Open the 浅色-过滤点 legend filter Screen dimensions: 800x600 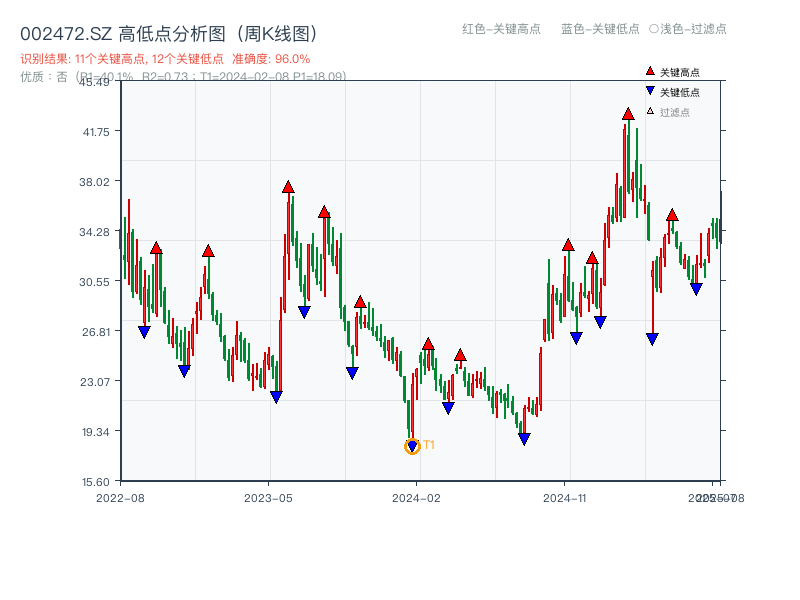[x=690, y=30]
